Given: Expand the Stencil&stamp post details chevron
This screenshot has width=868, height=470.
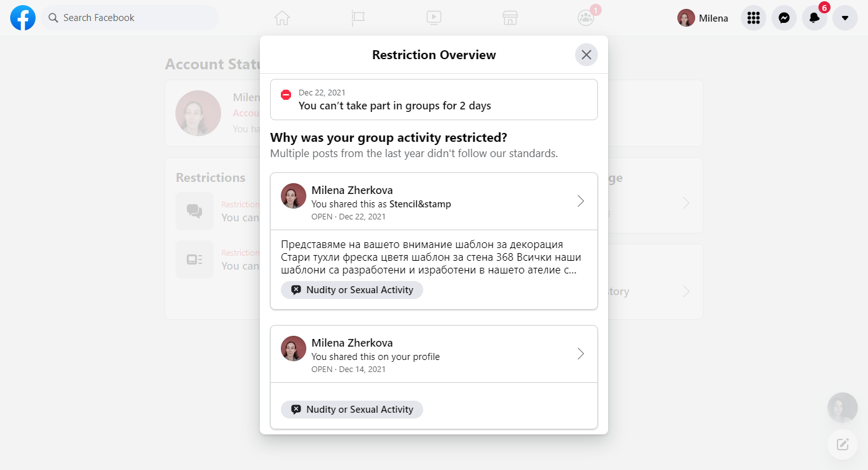Looking at the screenshot, I should (580, 201).
